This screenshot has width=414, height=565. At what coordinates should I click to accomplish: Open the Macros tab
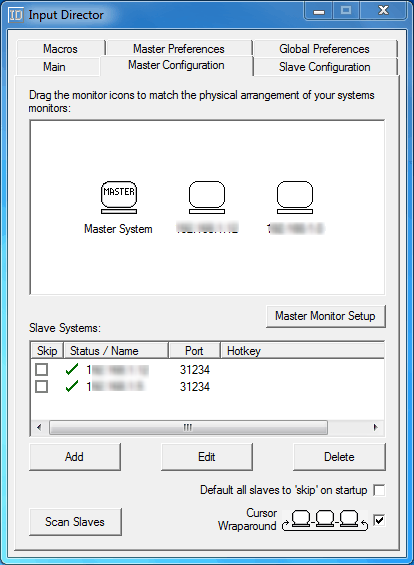[x=61, y=49]
